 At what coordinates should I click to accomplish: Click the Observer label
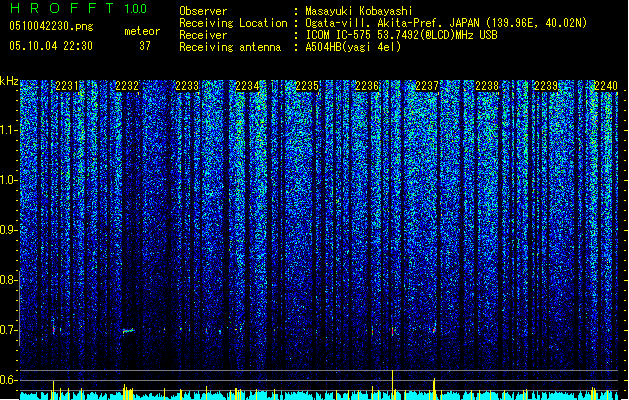pos(203,11)
